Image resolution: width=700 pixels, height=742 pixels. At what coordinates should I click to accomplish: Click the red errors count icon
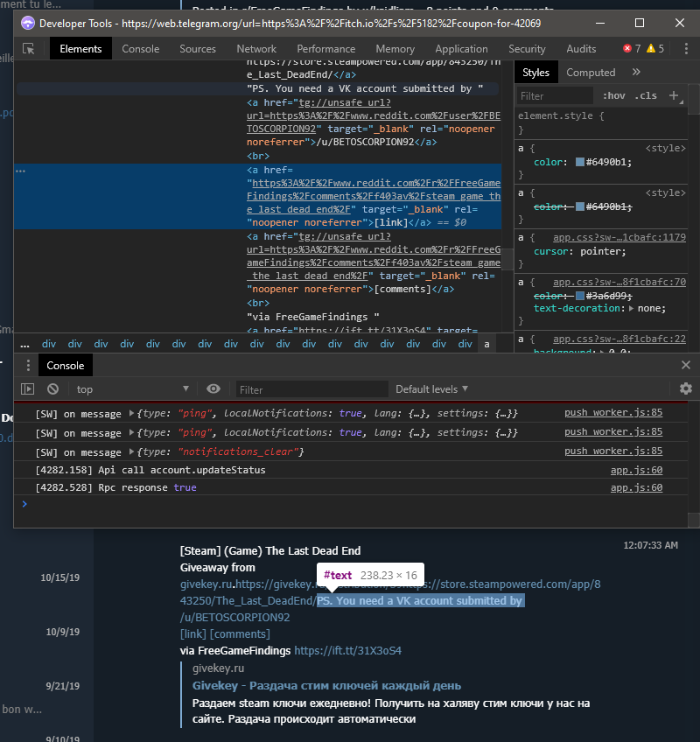click(x=627, y=48)
